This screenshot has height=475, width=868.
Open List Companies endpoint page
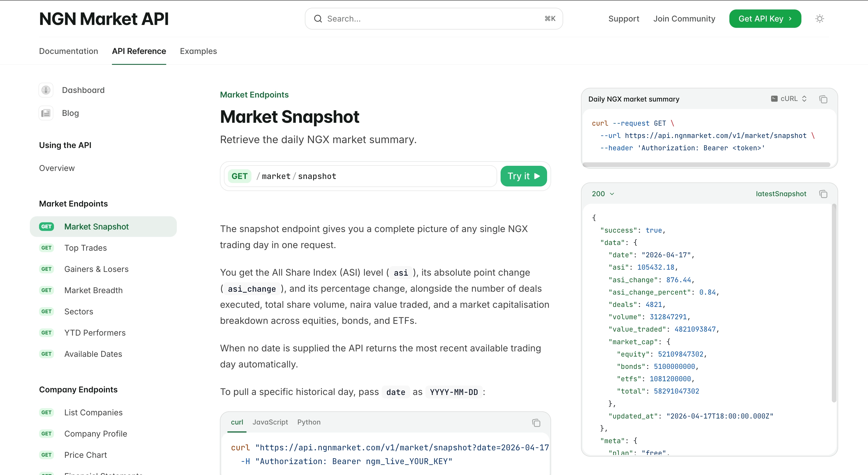click(x=93, y=412)
